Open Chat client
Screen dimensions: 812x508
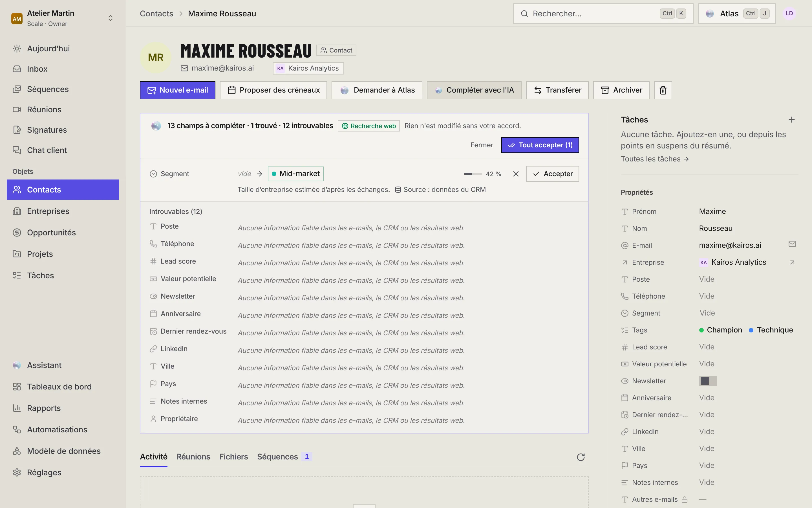63,150
